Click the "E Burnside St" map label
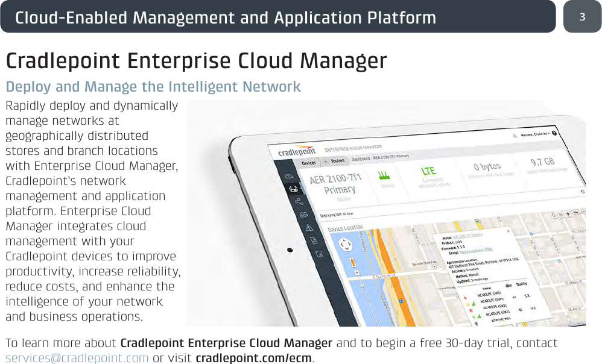 tap(384, 276)
